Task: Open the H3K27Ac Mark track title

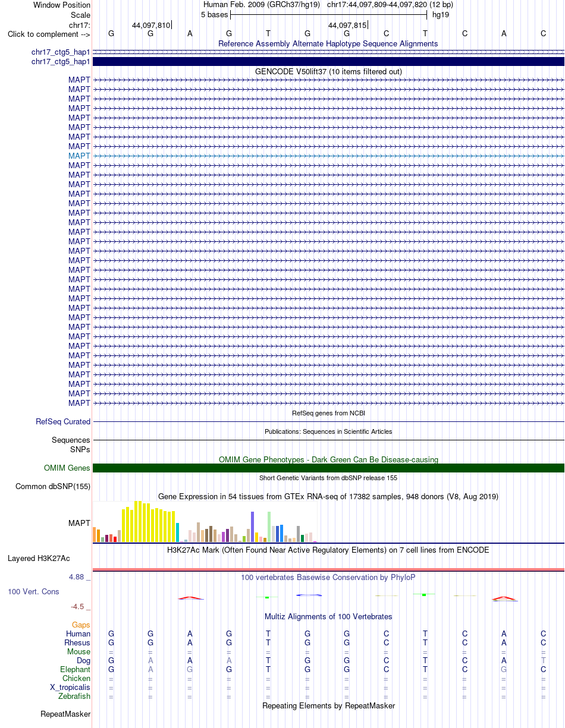Action: [328, 550]
